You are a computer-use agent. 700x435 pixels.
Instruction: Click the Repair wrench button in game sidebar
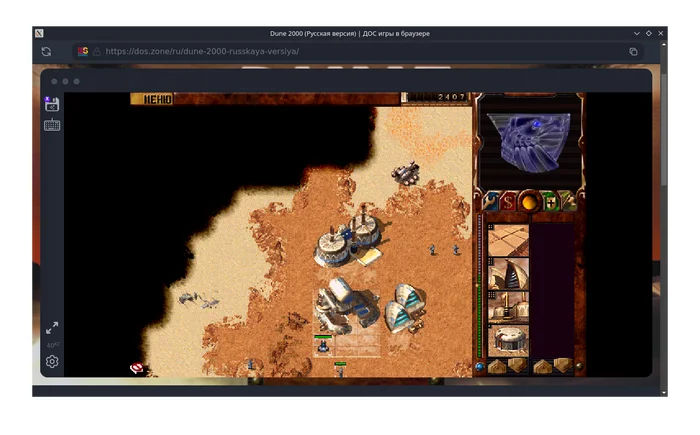tap(490, 202)
